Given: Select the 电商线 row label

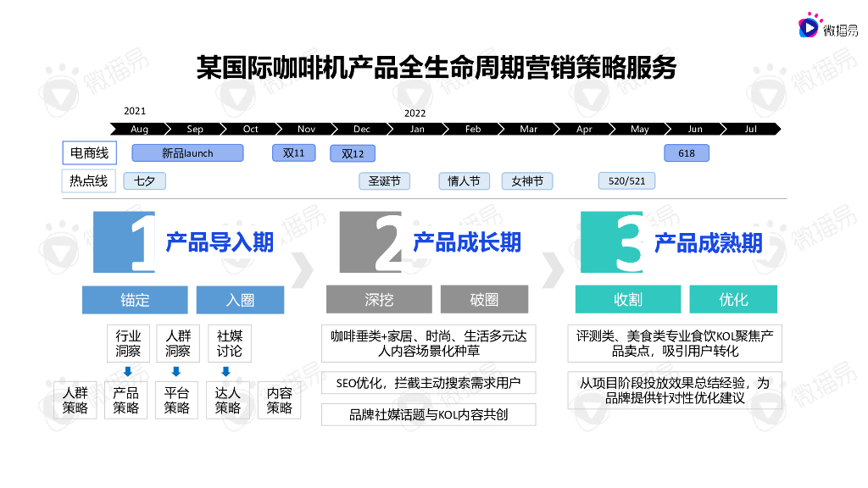Looking at the screenshot, I should coord(89,153).
